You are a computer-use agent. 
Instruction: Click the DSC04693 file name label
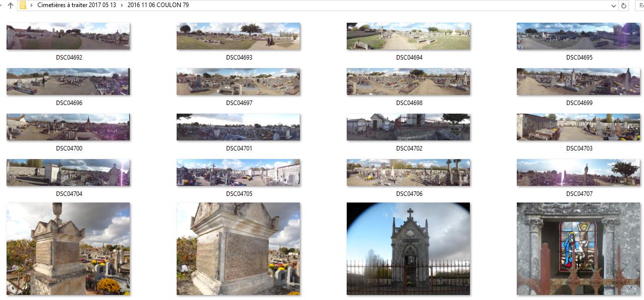click(239, 58)
